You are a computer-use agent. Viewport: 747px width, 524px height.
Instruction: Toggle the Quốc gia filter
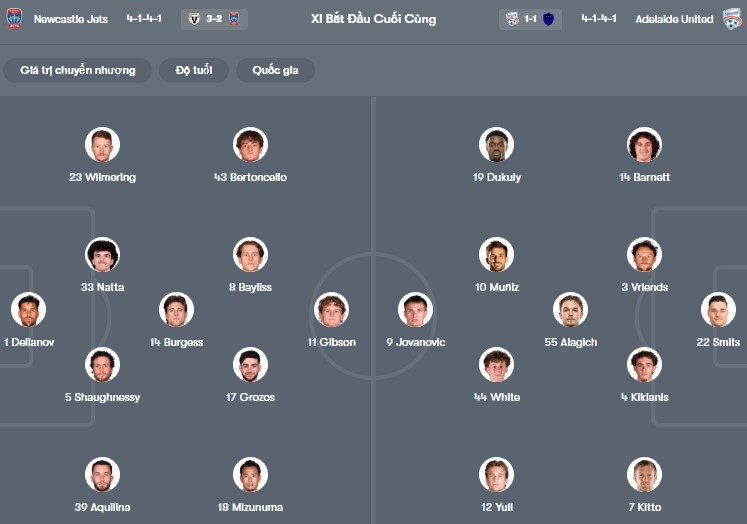click(275, 70)
